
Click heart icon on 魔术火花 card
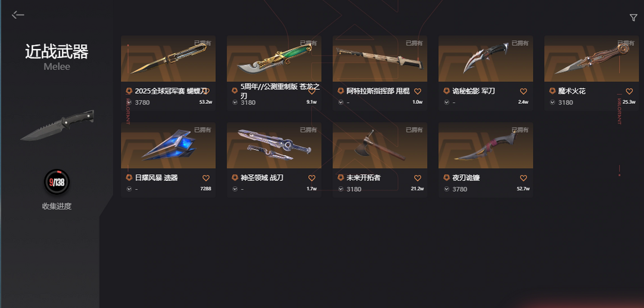(629, 91)
